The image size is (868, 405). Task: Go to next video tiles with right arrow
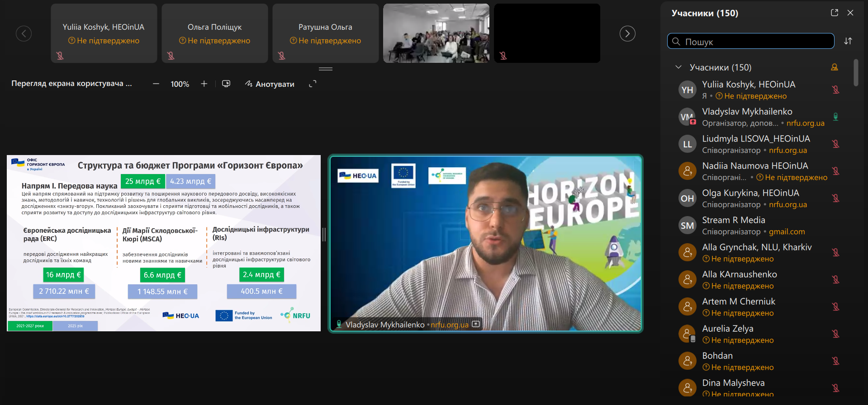pyautogui.click(x=627, y=33)
